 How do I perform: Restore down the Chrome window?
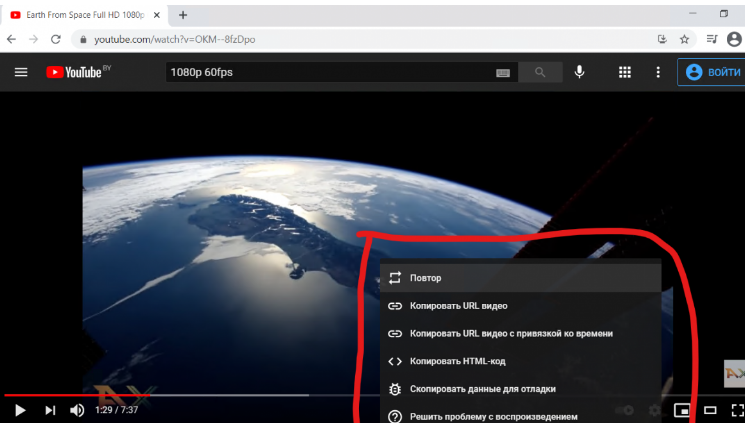pyautogui.click(x=724, y=13)
